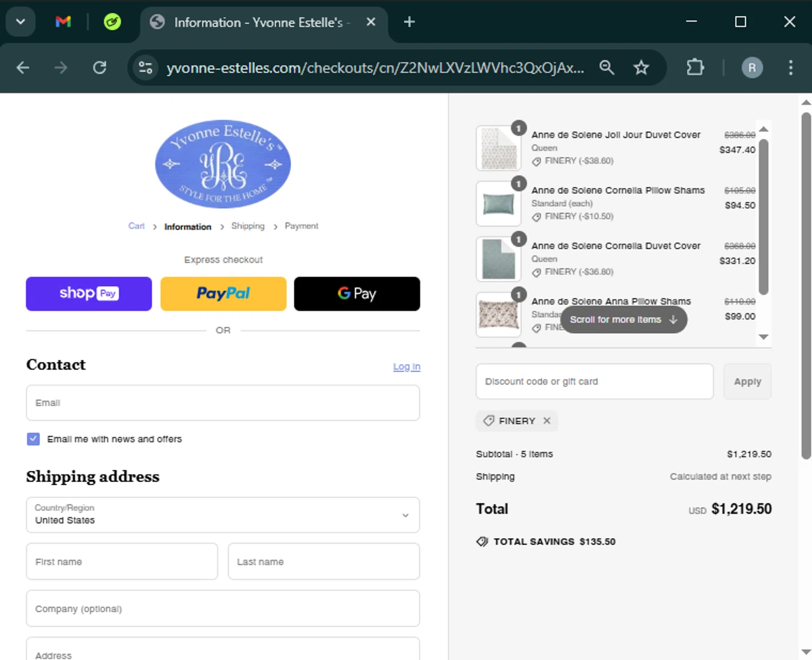Screen dimensions: 812x660
Task: Remove the FINERY discount code
Action: tap(547, 421)
